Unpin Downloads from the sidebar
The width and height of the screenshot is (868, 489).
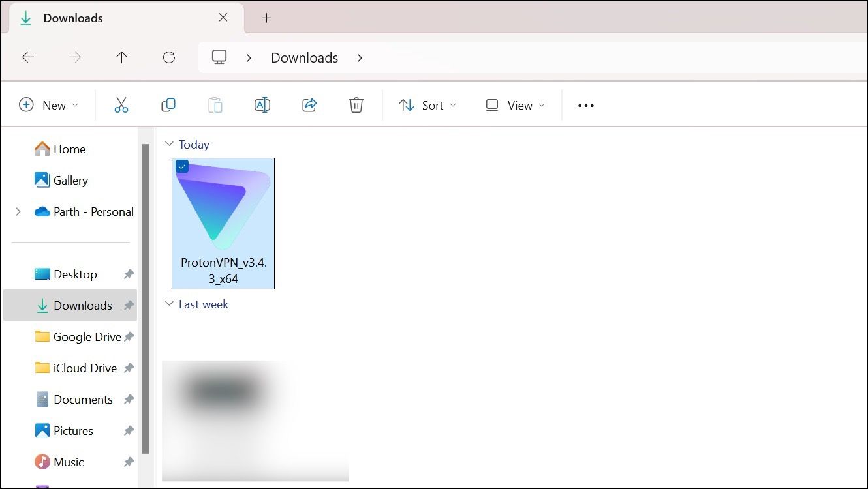click(x=128, y=305)
